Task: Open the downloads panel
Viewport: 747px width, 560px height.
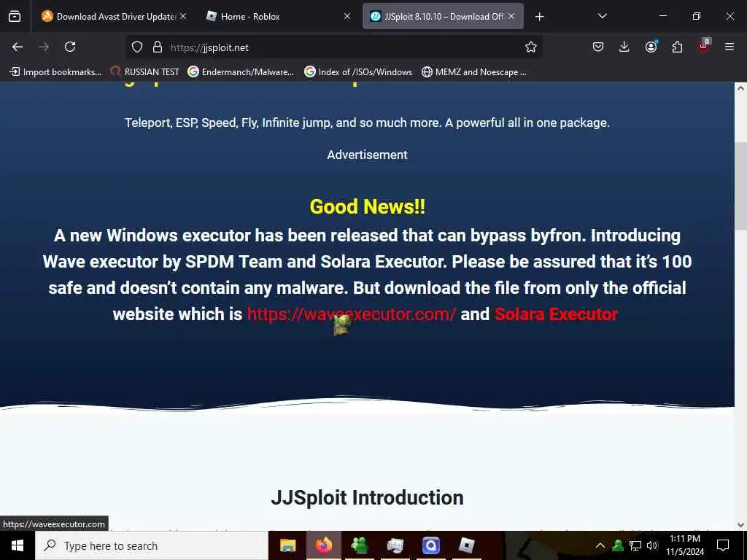Action: point(624,47)
